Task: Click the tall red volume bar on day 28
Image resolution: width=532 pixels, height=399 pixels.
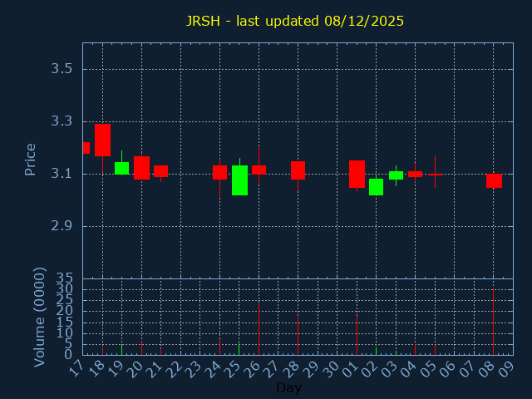Action: coord(298,335)
